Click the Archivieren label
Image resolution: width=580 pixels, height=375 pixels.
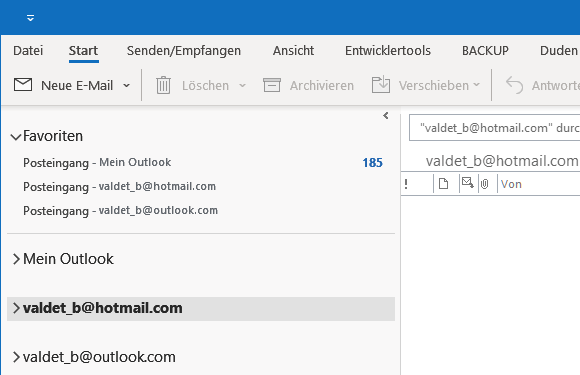click(x=322, y=86)
